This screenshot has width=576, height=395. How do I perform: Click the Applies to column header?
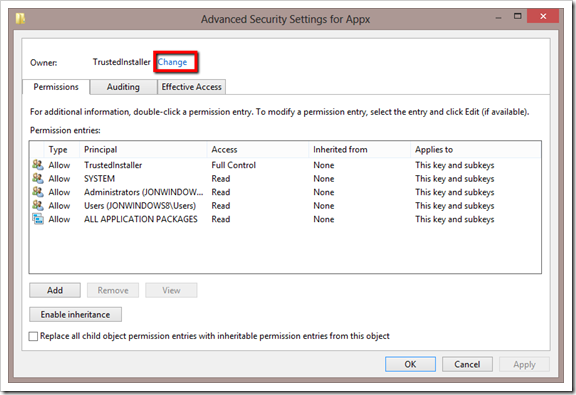coord(475,150)
